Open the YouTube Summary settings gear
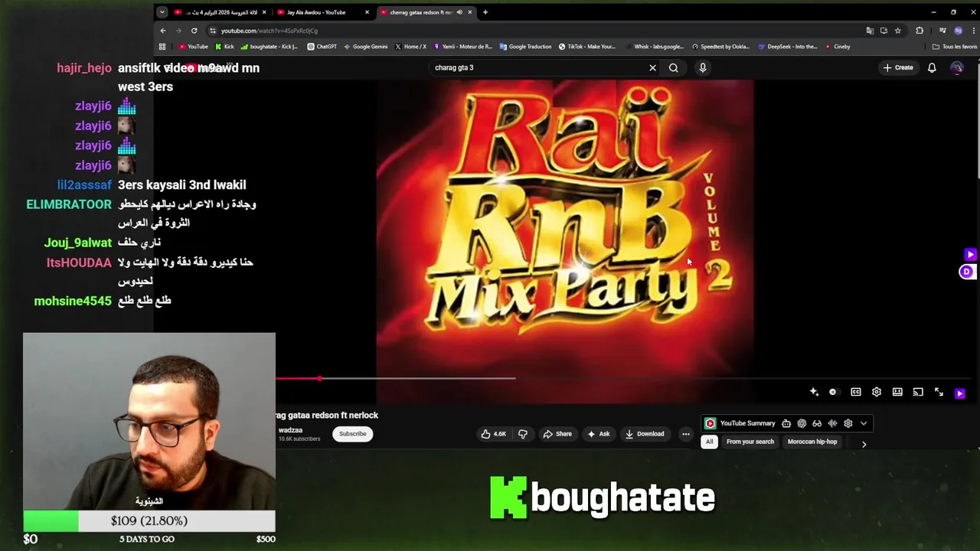Viewport: 980px width, 551px height. (848, 423)
